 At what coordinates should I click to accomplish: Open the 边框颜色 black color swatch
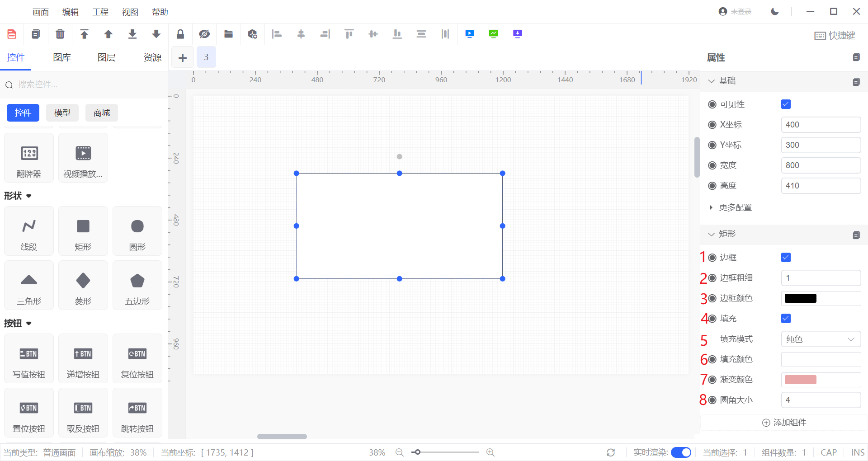click(x=800, y=298)
